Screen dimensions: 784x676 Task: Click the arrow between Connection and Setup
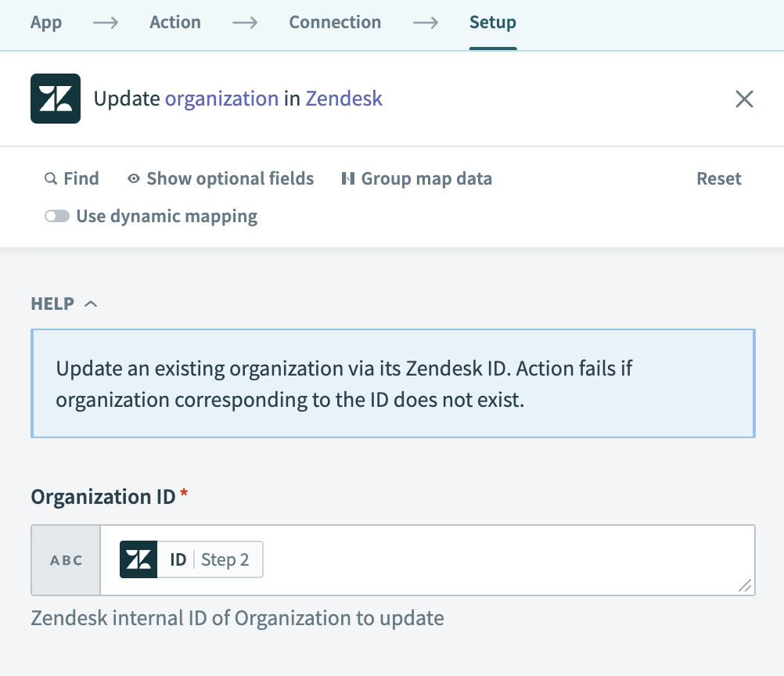[426, 23]
